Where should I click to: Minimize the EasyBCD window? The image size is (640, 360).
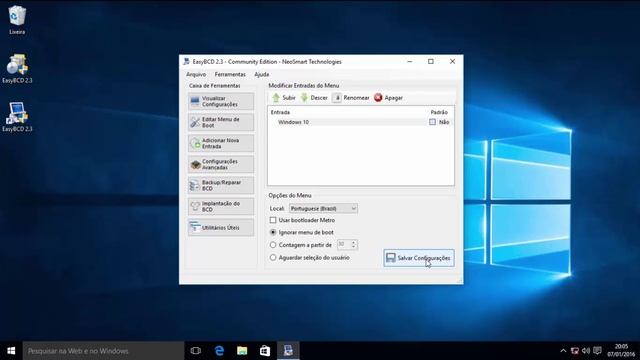tap(410, 62)
